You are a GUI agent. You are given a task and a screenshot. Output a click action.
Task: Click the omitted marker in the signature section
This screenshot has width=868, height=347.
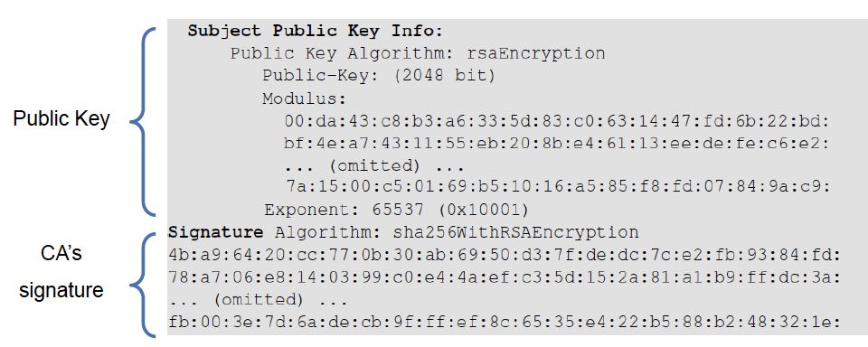(x=258, y=301)
